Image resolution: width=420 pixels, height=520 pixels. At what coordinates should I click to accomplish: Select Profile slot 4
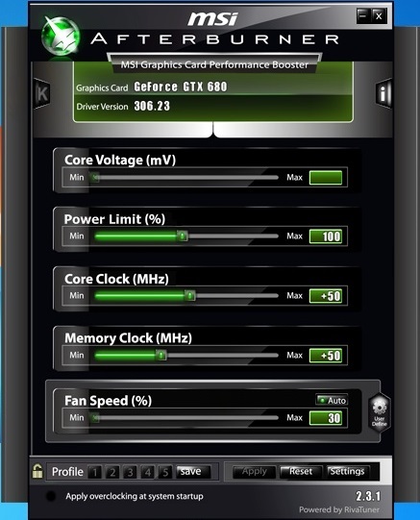[x=147, y=472]
